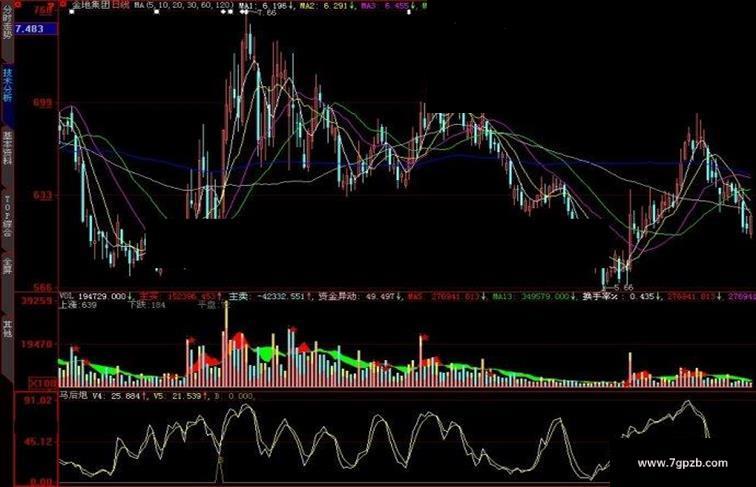This screenshot has height=487, width=756.
Task: Click the green MA13: 349579.000 readout
Action: [533, 296]
